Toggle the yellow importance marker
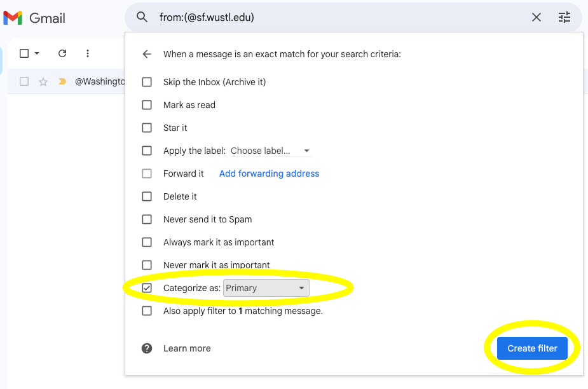 pyautogui.click(x=62, y=81)
